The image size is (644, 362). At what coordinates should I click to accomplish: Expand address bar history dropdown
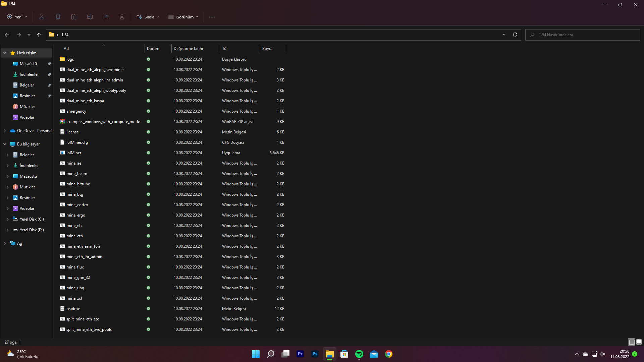pyautogui.click(x=504, y=35)
